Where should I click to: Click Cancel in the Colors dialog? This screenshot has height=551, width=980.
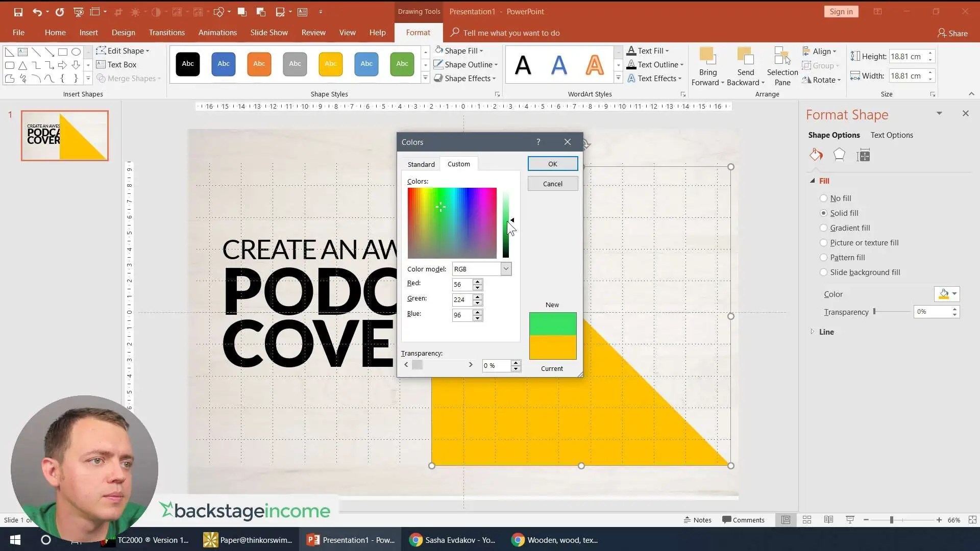pos(552,184)
